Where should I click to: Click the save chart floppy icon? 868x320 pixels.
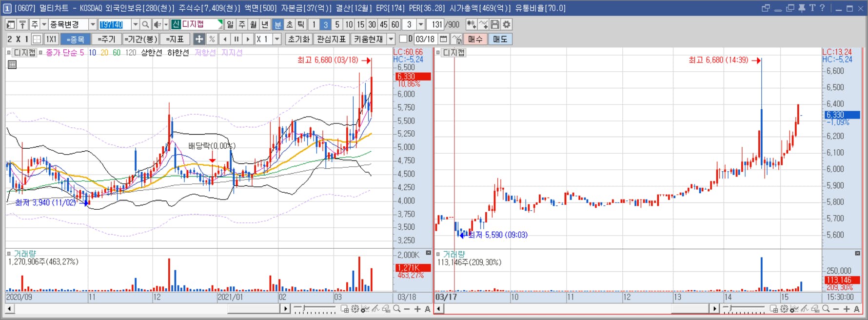coord(495,24)
